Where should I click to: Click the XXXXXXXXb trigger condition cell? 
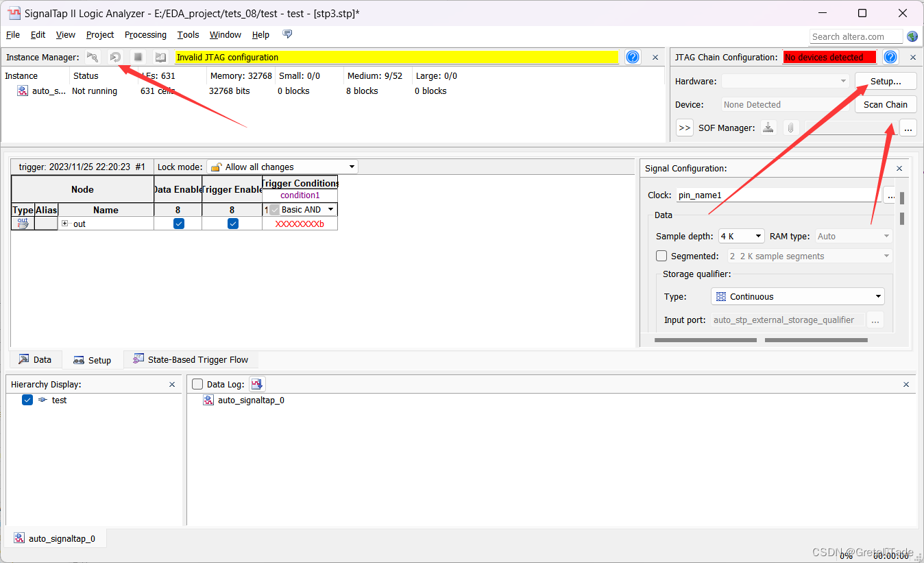point(300,224)
